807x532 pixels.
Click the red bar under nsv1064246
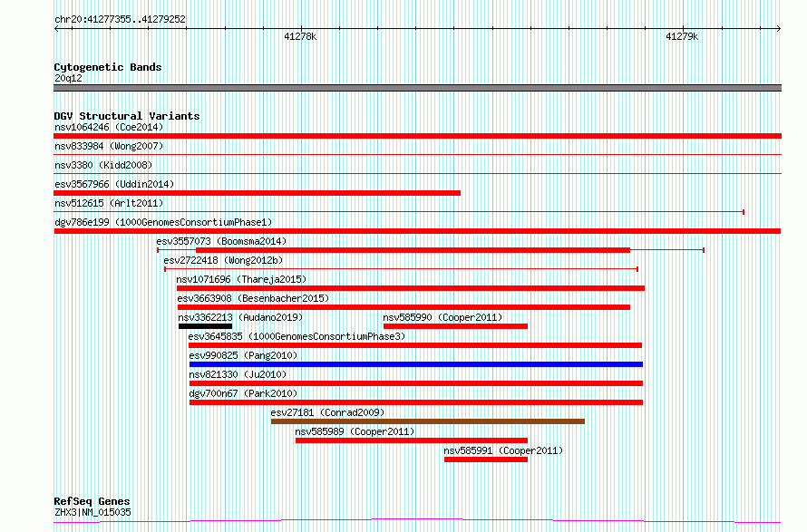point(417,136)
